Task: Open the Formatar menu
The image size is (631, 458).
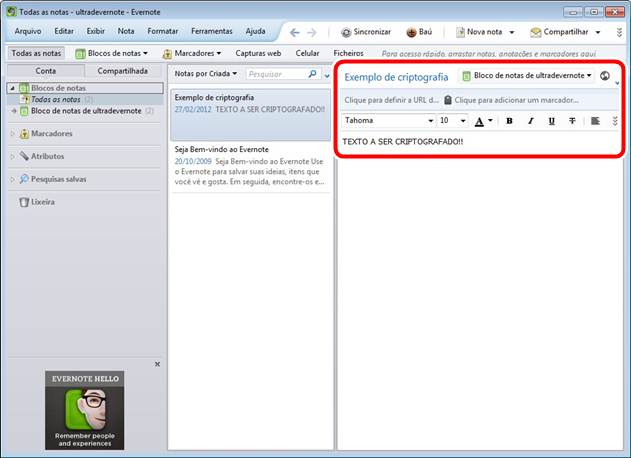Action: tap(163, 31)
